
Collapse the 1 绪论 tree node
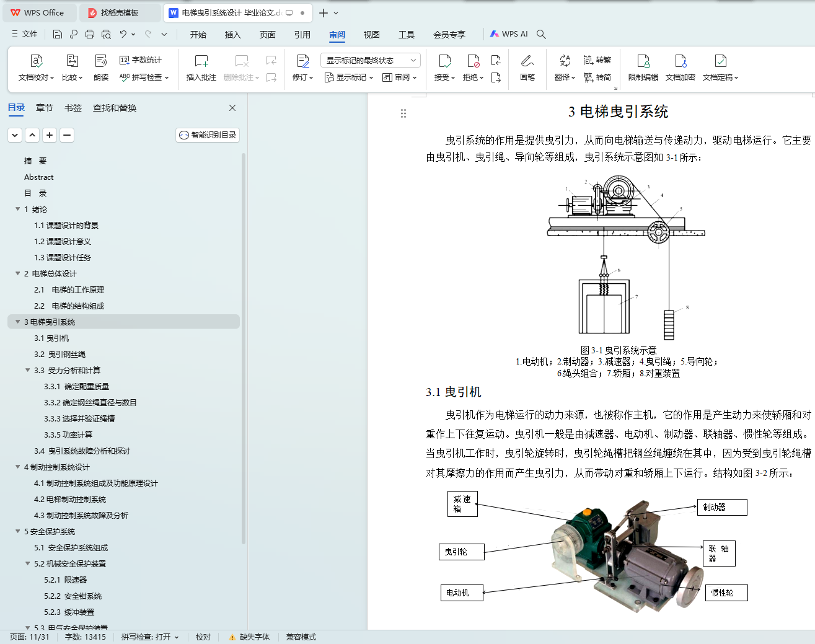[17, 209]
